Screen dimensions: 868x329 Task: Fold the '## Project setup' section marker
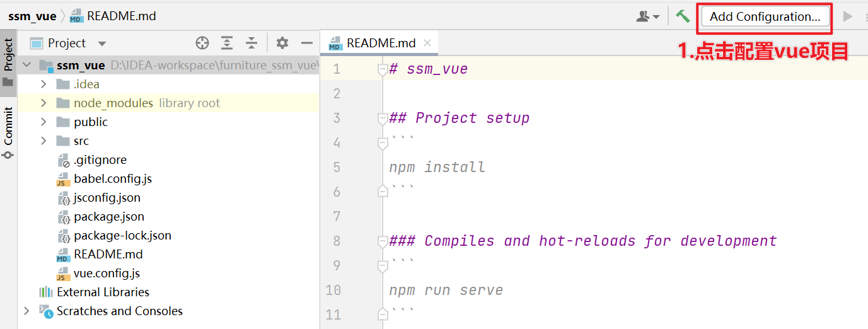pos(383,118)
